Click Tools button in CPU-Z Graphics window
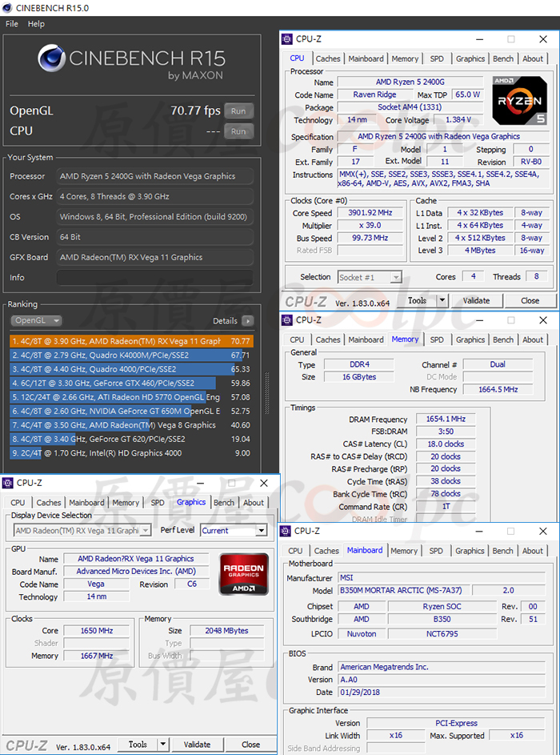This screenshot has width=560, height=755. [x=138, y=745]
